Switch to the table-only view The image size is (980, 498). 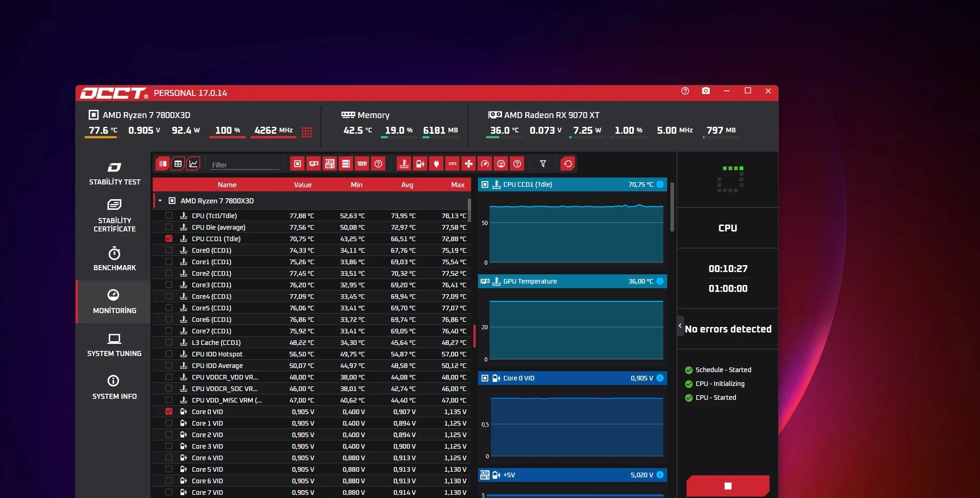coord(178,164)
